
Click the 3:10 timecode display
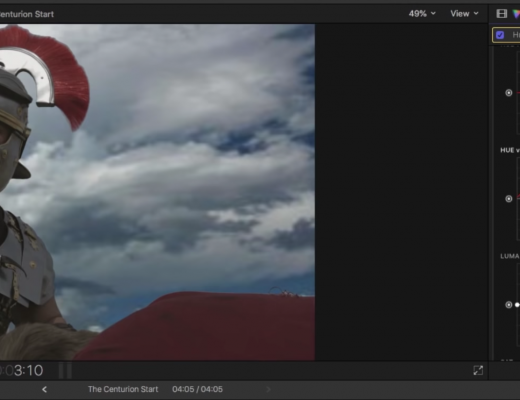22,370
